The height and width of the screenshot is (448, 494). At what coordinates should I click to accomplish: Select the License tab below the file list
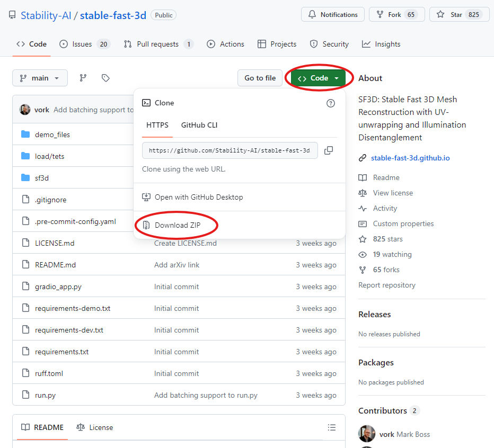[x=94, y=427]
